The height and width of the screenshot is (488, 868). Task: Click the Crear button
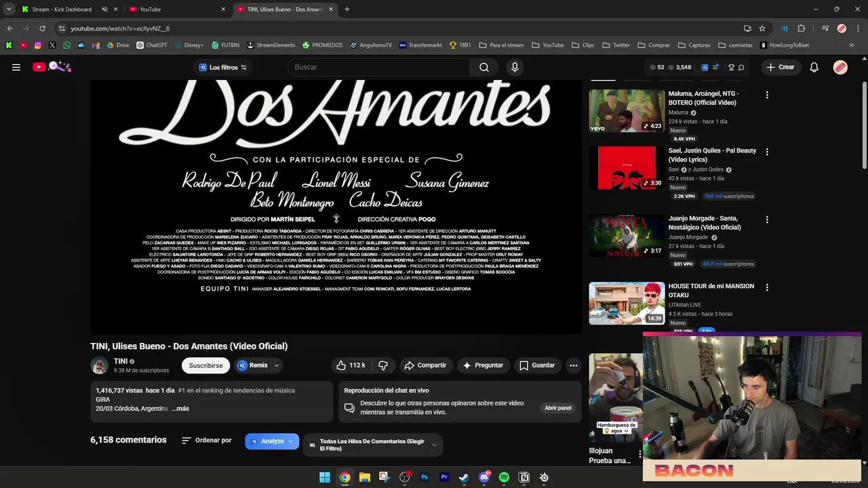[x=780, y=67]
